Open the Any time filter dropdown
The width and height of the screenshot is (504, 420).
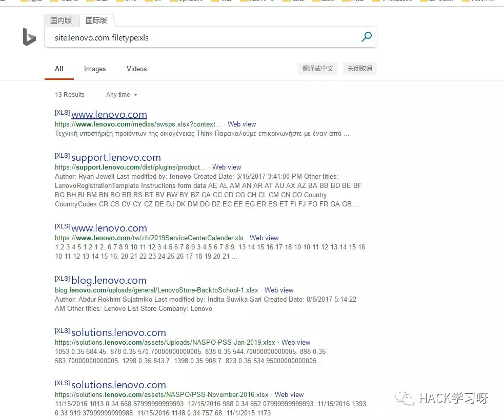[122, 95]
